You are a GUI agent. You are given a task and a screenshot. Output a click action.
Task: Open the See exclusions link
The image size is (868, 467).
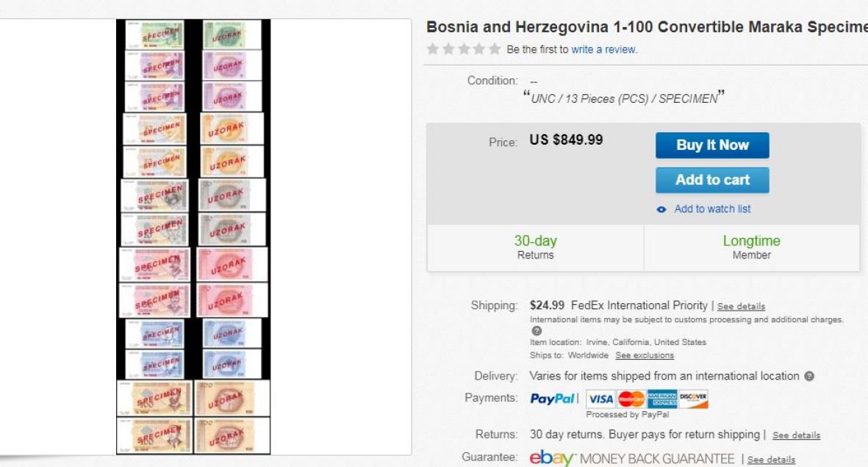tap(645, 355)
